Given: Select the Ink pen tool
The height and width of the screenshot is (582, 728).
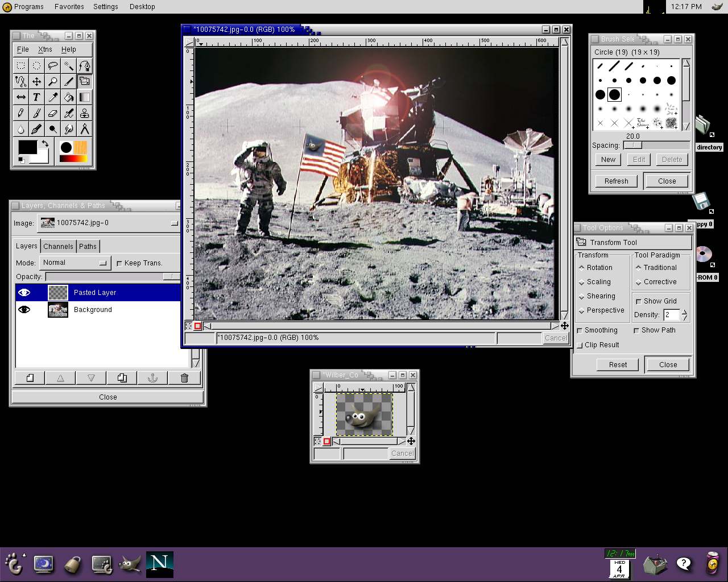Looking at the screenshot, I should 36,129.
